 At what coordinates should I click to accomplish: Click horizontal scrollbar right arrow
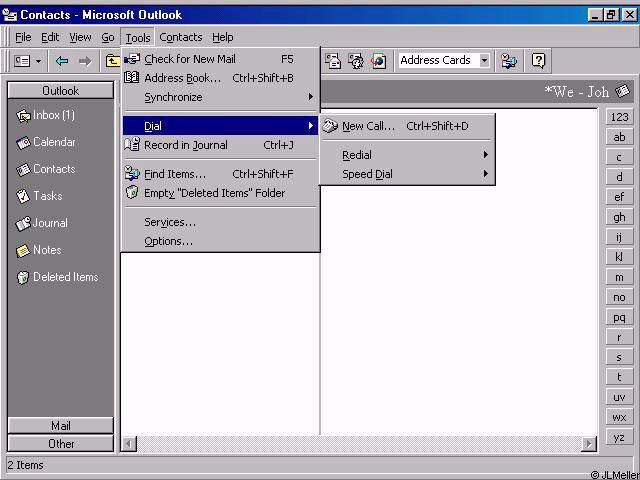click(x=589, y=443)
